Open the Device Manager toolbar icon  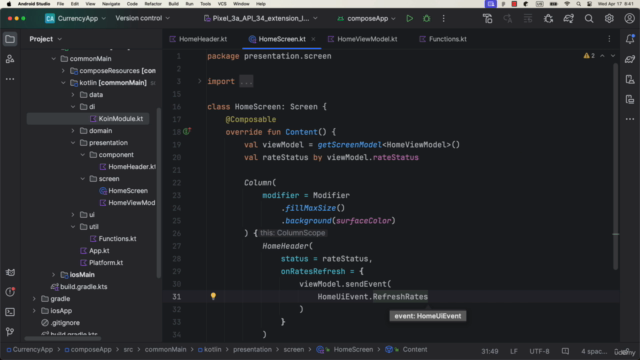click(487, 18)
